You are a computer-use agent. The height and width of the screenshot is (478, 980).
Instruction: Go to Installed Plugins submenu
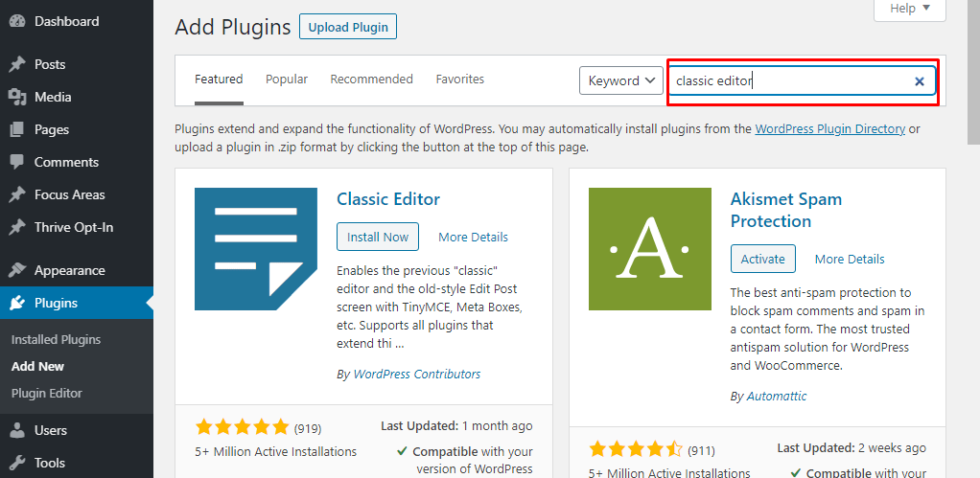click(56, 340)
